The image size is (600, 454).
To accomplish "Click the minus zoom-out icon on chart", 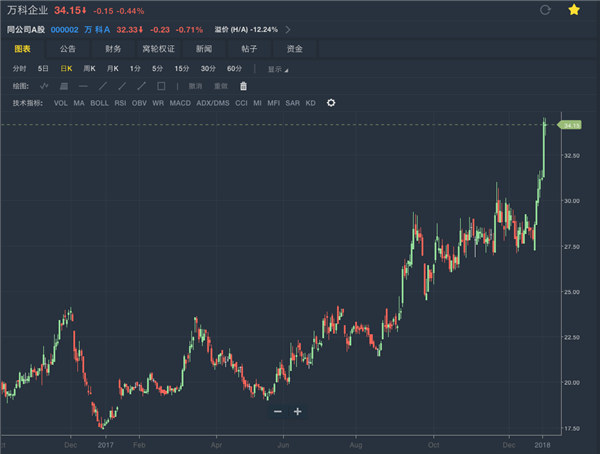I will (x=278, y=411).
